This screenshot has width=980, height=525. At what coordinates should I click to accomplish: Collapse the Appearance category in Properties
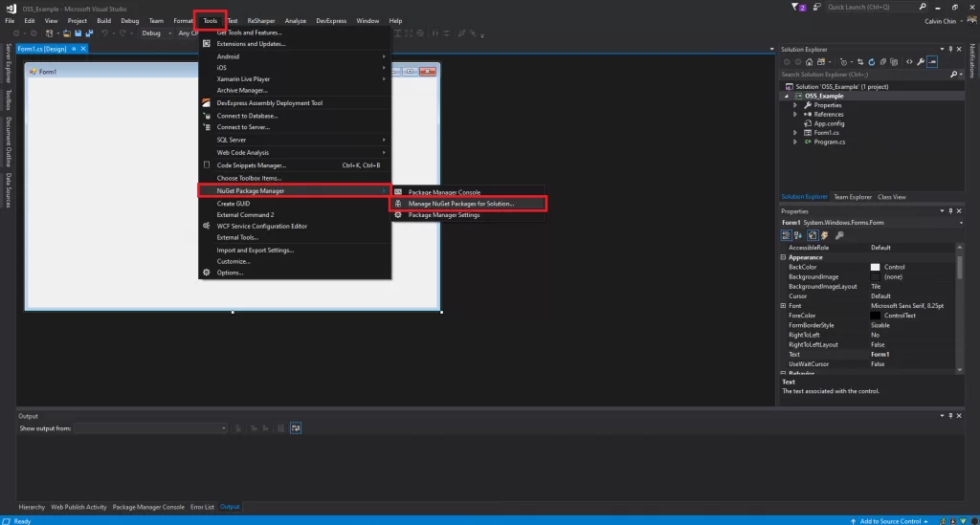[783, 257]
